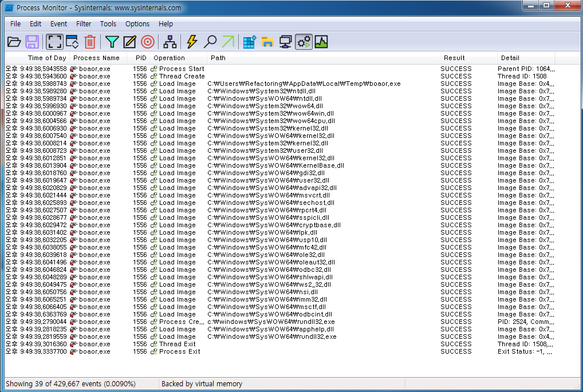Open the Options menu
Screen dimensions: 583x392
tap(137, 24)
